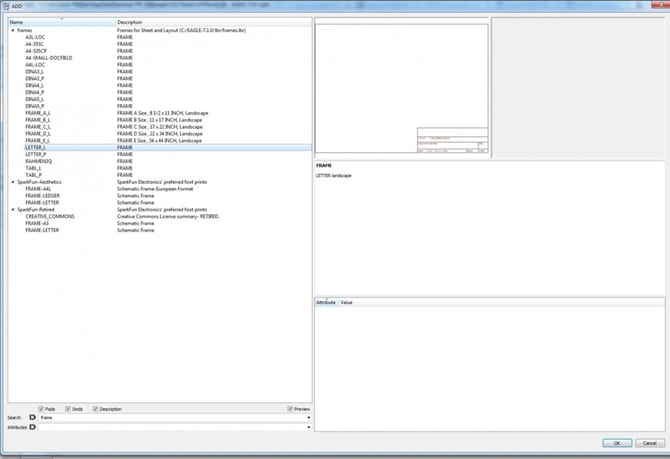Select the TABL_L frame entry
This screenshot has height=459, width=670.
33,168
